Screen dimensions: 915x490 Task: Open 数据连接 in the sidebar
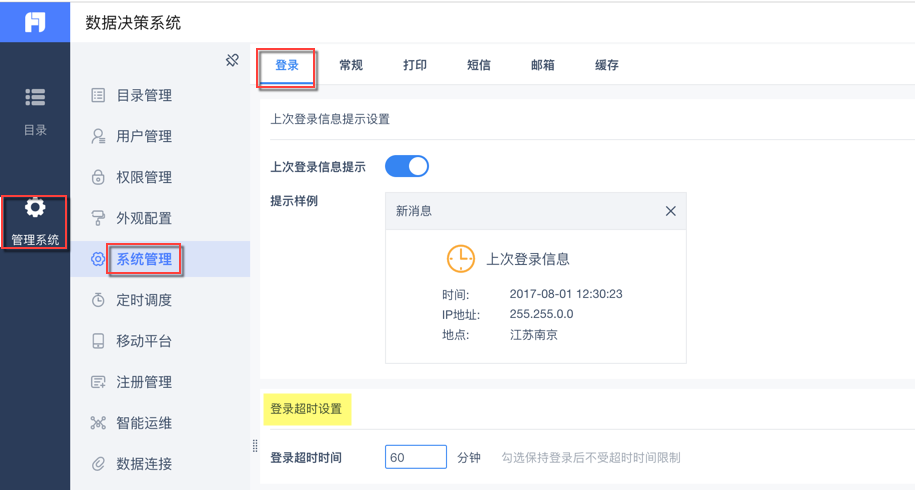tap(144, 464)
